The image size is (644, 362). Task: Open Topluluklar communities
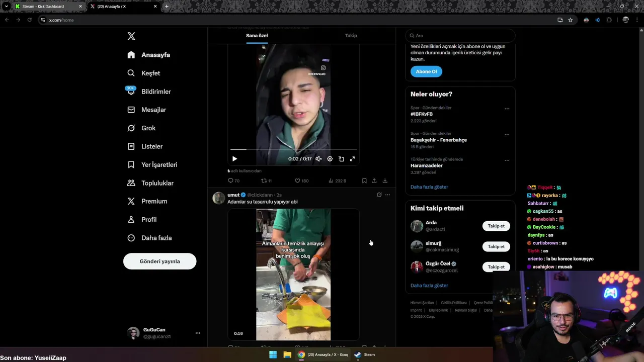(x=150, y=183)
